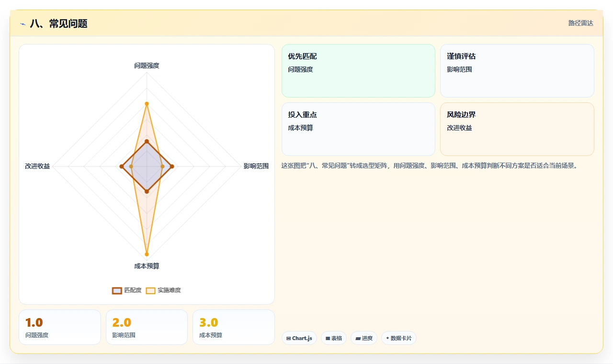Click the 匹配度 data point toward 改进收益

pos(121,166)
